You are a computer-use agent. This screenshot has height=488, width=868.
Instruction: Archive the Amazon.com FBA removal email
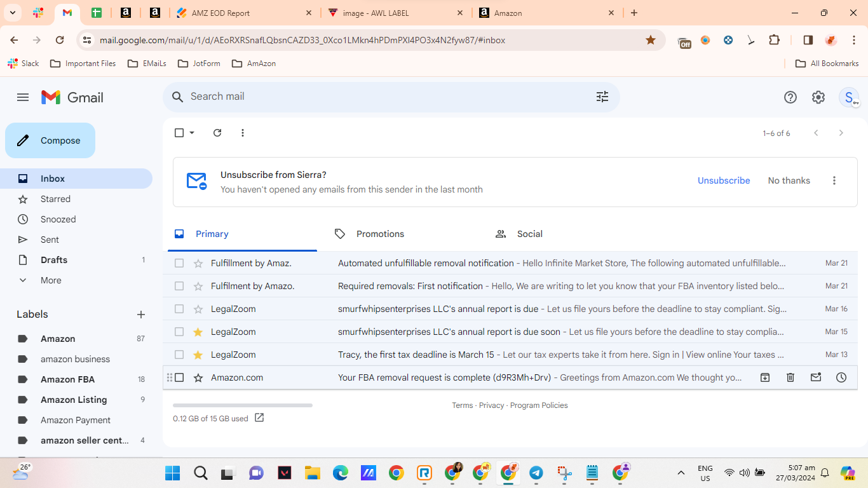tap(765, 377)
